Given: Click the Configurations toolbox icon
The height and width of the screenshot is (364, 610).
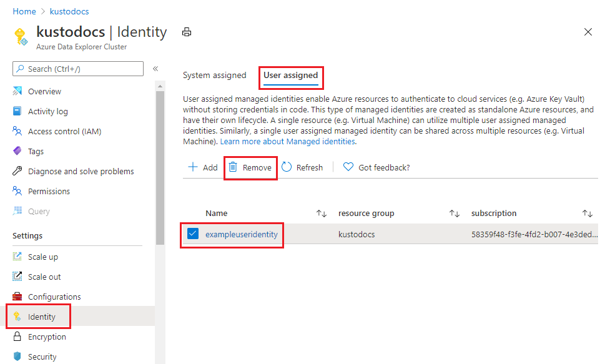Looking at the screenshot, I should point(17,297).
